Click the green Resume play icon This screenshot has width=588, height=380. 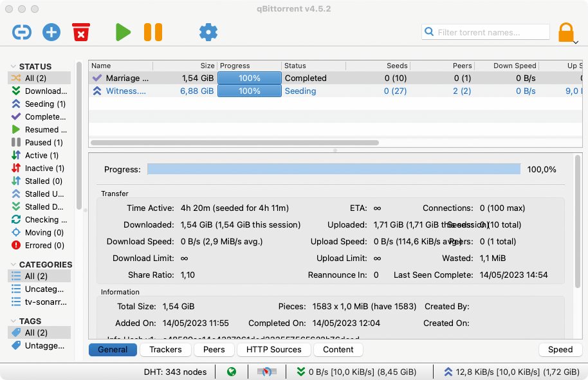pos(123,32)
